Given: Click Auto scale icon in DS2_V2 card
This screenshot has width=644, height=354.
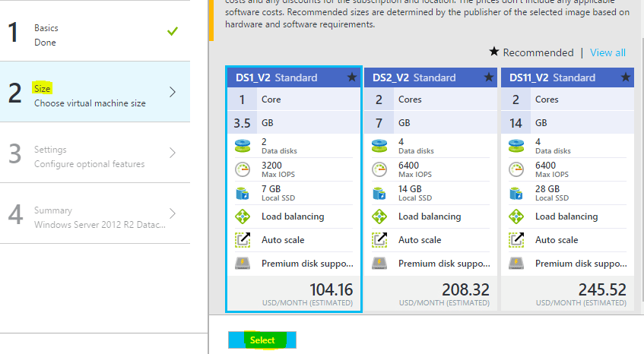Looking at the screenshot, I should [x=379, y=240].
